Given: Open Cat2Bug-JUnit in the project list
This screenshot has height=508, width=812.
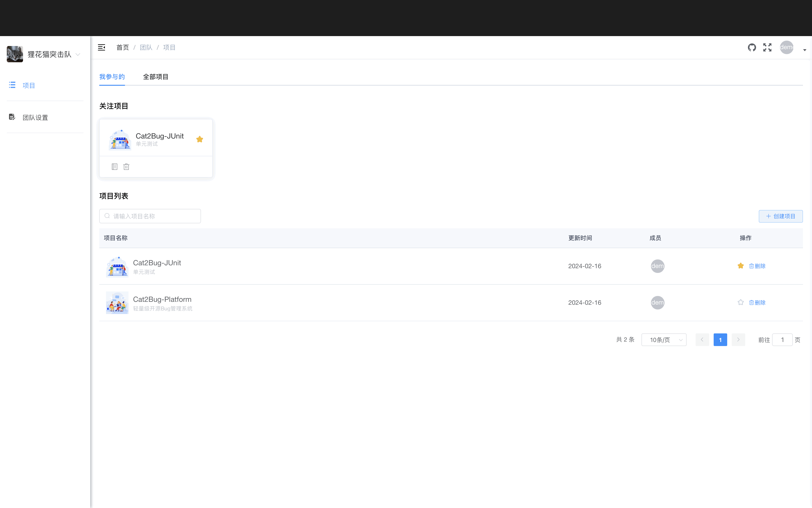Looking at the screenshot, I should pyautogui.click(x=157, y=263).
